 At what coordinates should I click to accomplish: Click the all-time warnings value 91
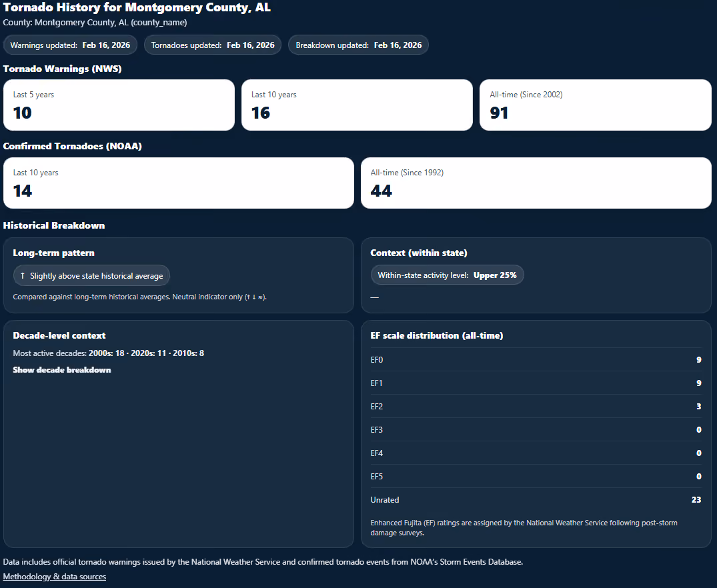coord(499,113)
